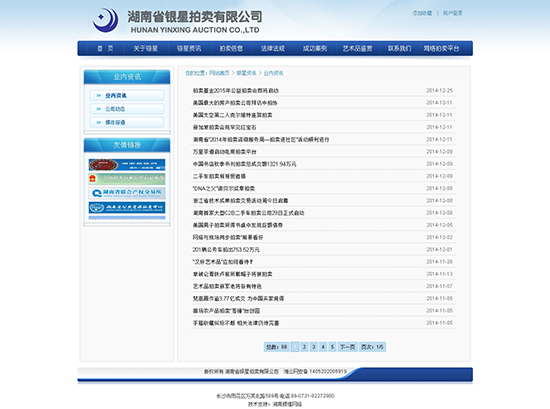Image resolution: width=550 pixels, height=409 pixels.
Task: Select 业内资讯 in the sidebar list
Action: click(x=127, y=95)
